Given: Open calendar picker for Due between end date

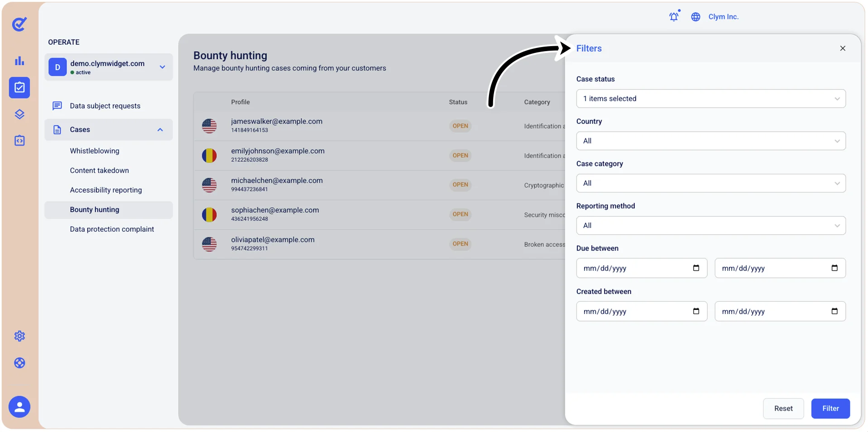Looking at the screenshot, I should tap(834, 268).
